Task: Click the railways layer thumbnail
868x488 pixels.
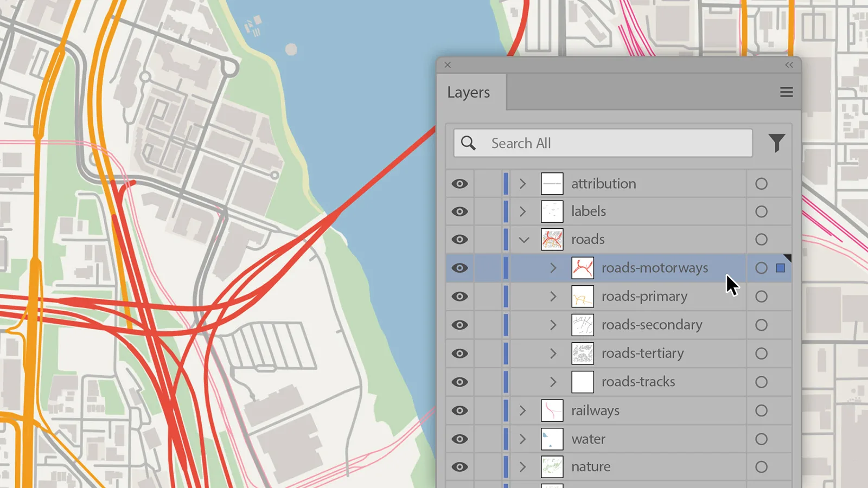Action: pyautogui.click(x=552, y=410)
